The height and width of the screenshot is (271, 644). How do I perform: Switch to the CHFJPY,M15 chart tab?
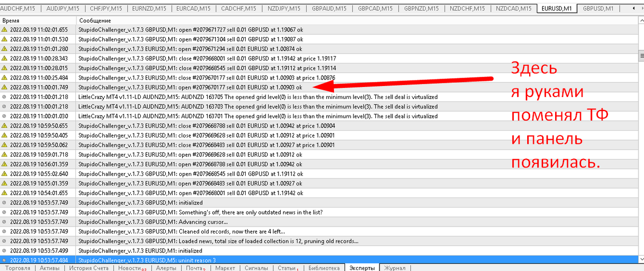click(106, 8)
